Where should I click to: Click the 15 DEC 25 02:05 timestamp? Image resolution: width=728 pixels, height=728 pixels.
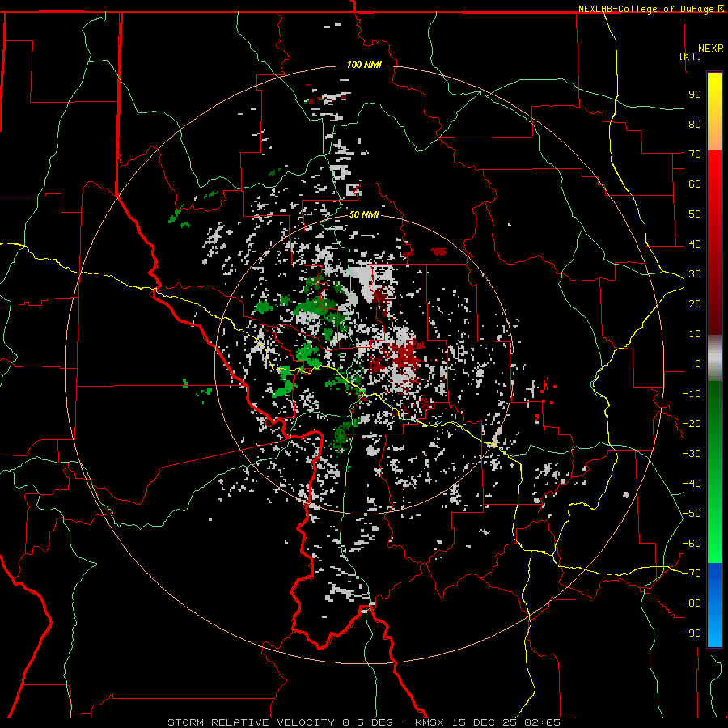[505, 722]
